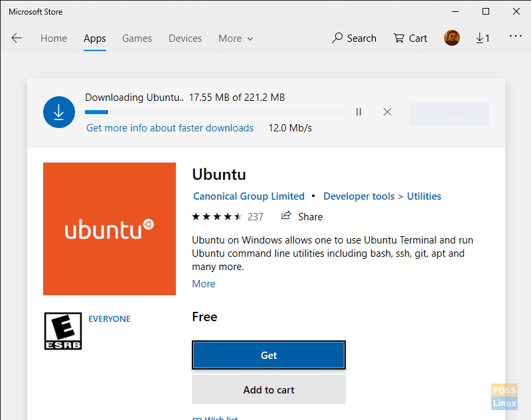Select the Apps tab
The height and width of the screenshot is (420, 531).
click(95, 38)
